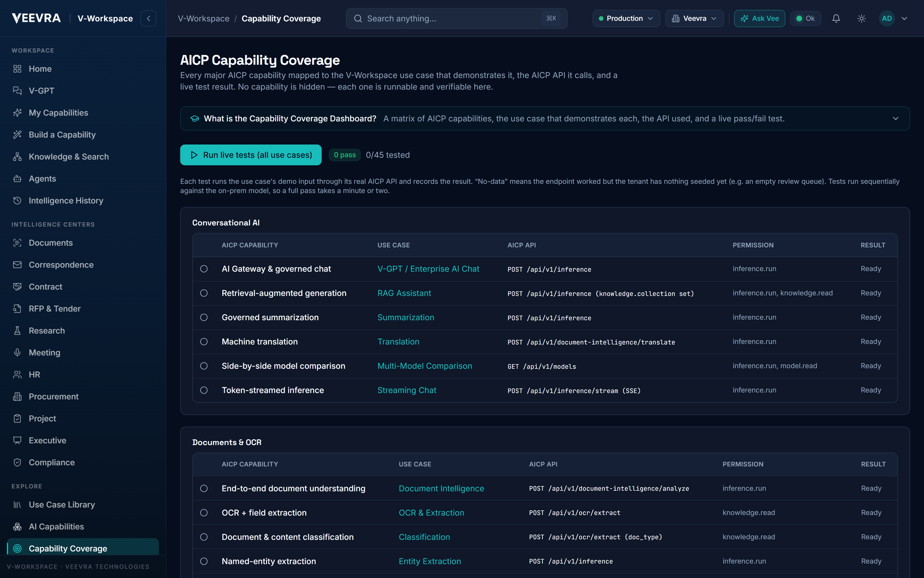Click the AD user avatar
Image resolution: width=924 pixels, height=578 pixels.
pyautogui.click(x=887, y=18)
